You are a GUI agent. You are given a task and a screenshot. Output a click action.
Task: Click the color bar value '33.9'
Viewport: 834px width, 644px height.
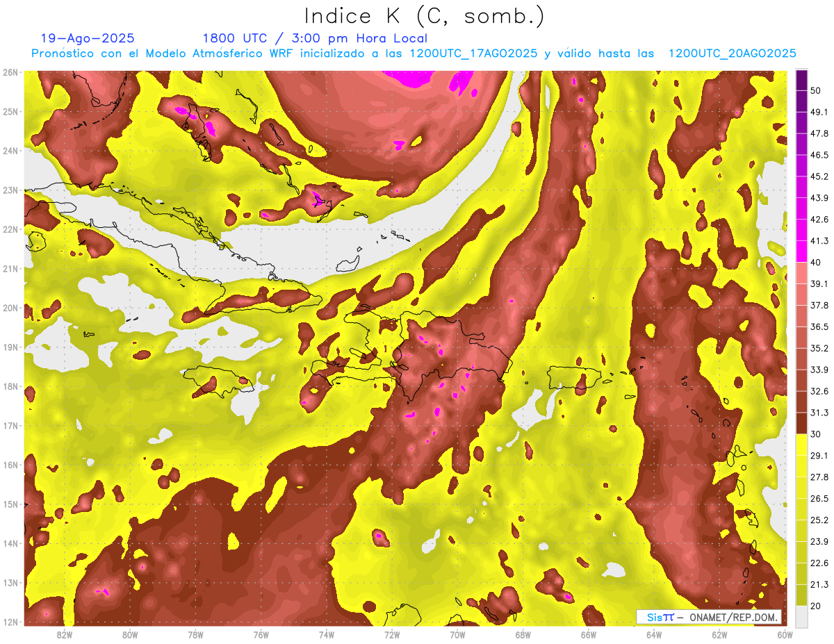[x=819, y=370]
